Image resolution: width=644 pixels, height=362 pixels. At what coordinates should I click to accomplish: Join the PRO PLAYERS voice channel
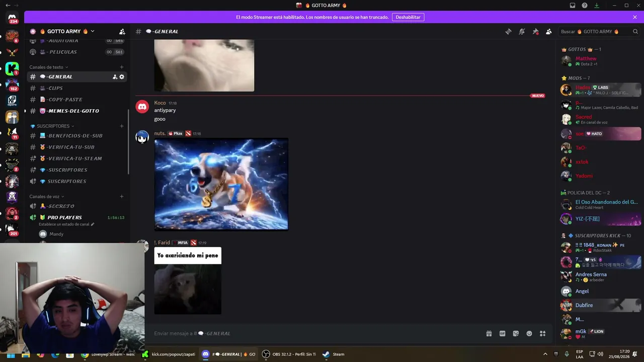pos(76,218)
